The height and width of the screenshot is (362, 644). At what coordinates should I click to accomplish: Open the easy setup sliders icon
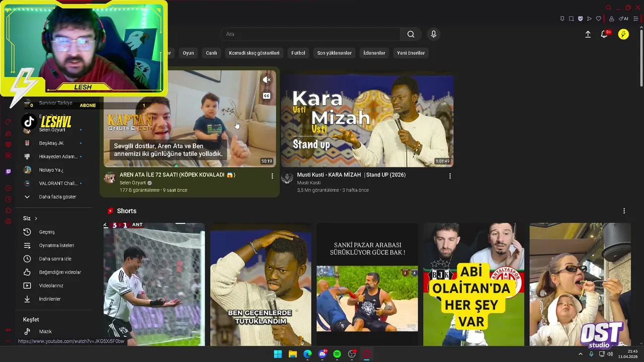[636, 19]
